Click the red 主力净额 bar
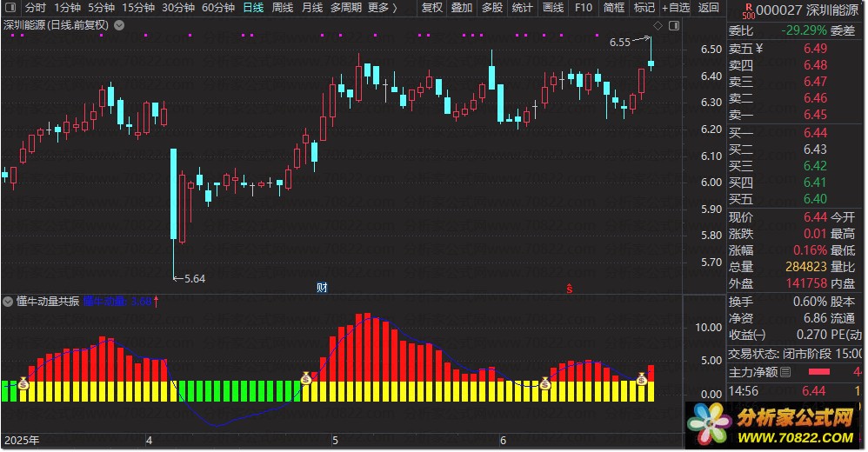 (819, 372)
